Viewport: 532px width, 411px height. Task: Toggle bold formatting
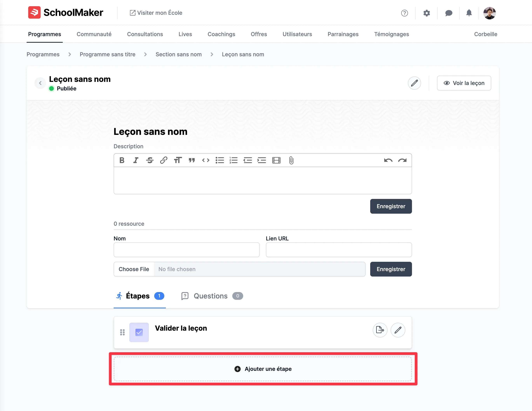tap(122, 160)
